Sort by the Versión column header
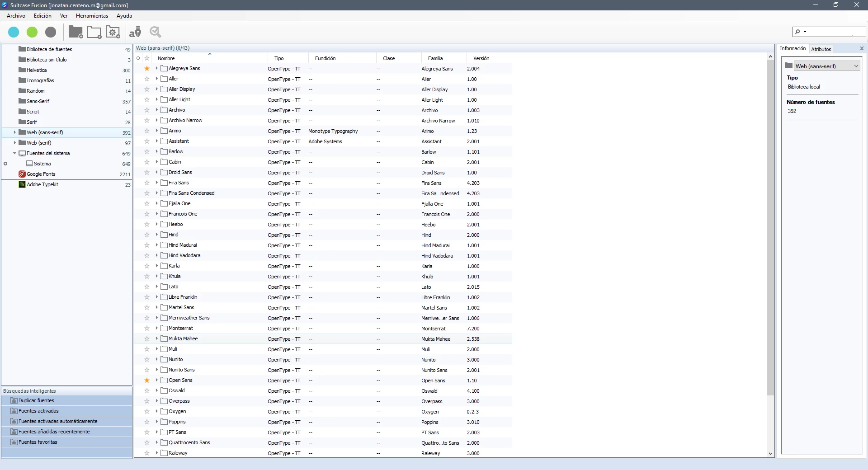The width and height of the screenshot is (868, 470). pyautogui.click(x=489, y=58)
